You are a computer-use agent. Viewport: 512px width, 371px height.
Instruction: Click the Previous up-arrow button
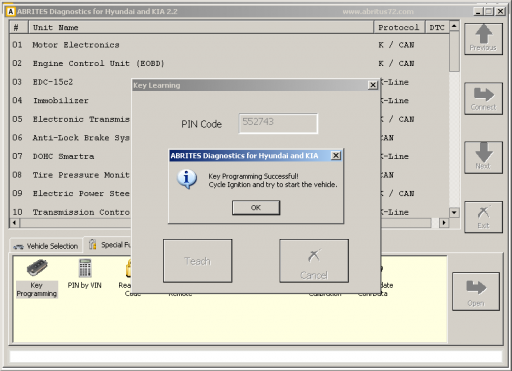483,39
